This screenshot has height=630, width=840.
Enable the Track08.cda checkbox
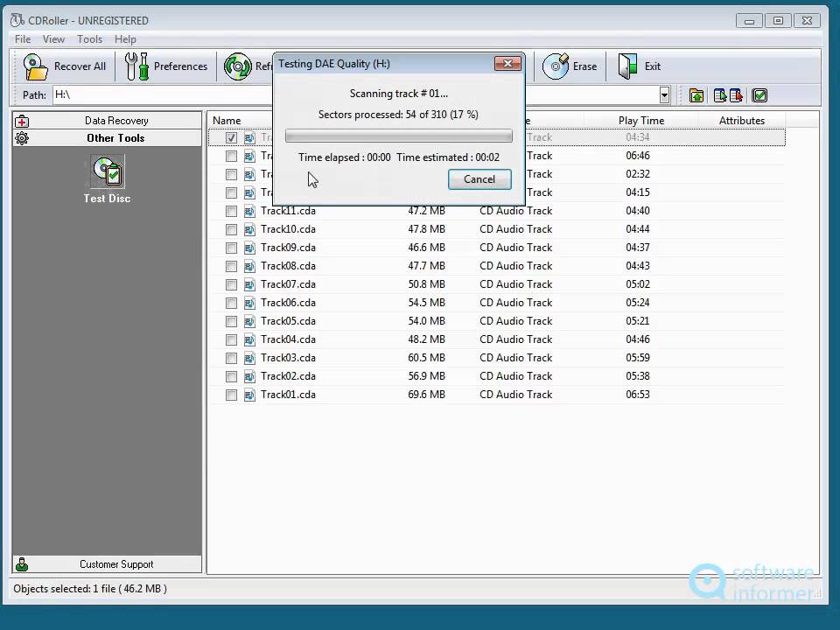point(231,266)
